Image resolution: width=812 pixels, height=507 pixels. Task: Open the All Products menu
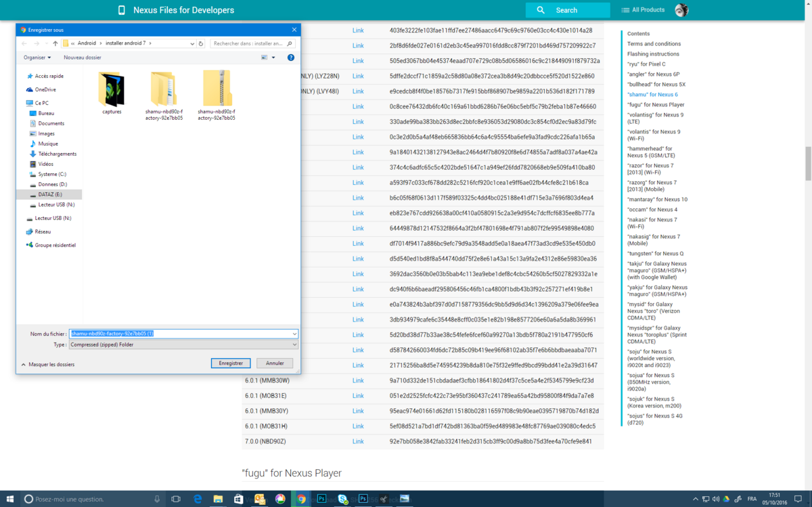(x=643, y=10)
